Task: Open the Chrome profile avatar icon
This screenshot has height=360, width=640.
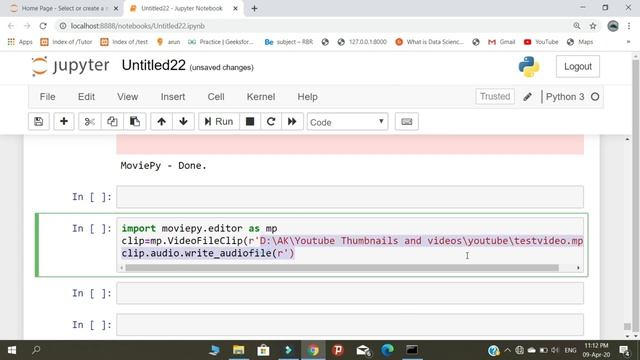Action: click(613, 26)
